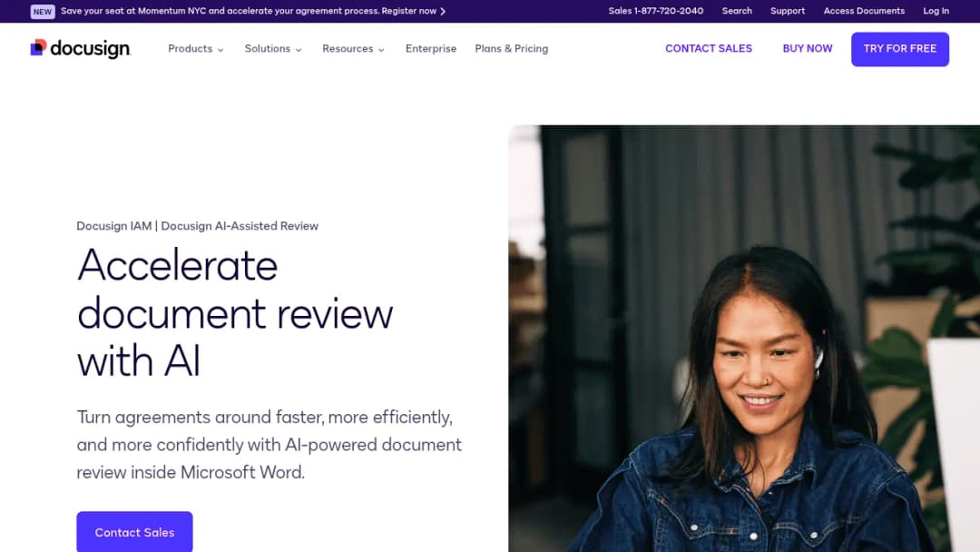Open Plans & Pricing page
This screenshot has height=552, width=980.
tap(511, 49)
